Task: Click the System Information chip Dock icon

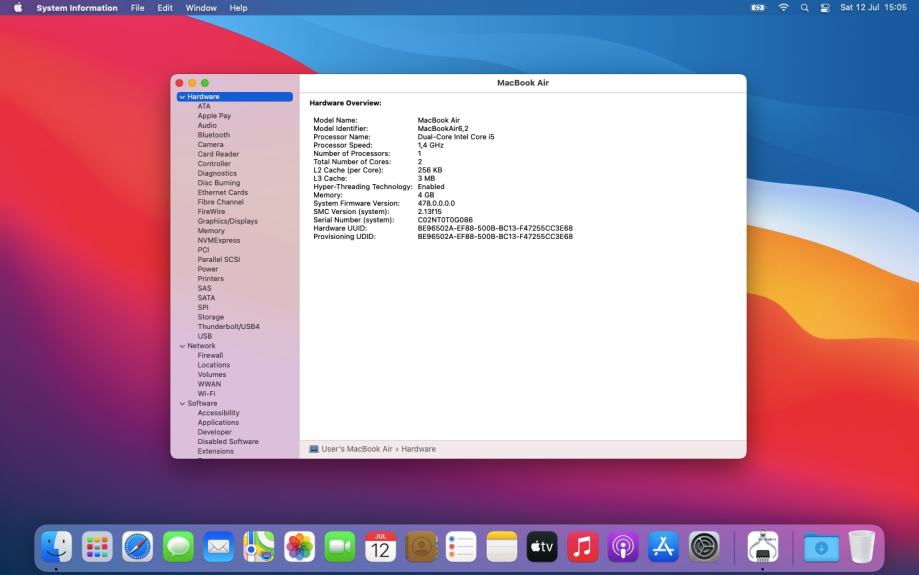Action: 763,547
